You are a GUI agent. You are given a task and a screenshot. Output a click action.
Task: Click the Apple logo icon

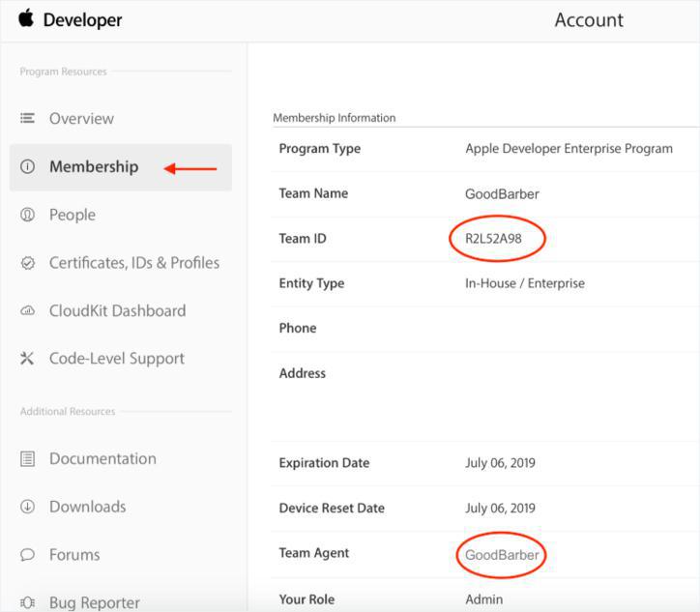pyautogui.click(x=26, y=18)
